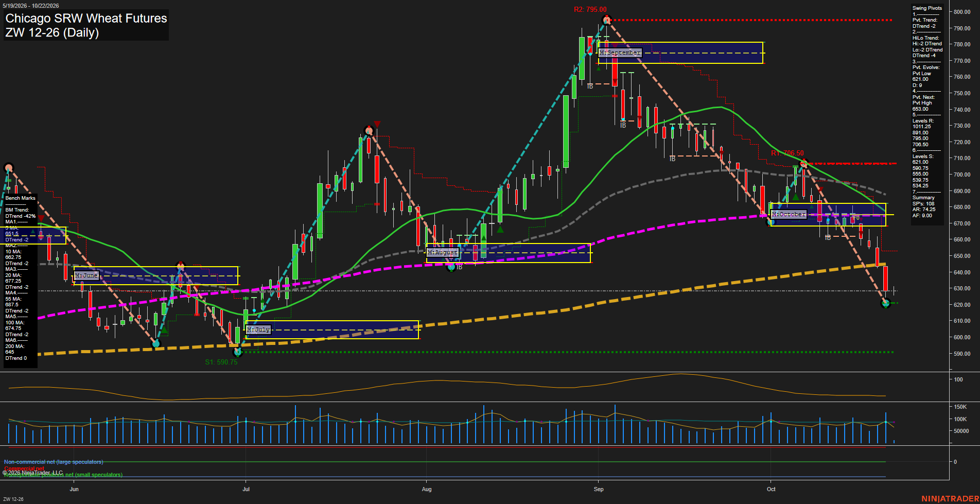Click the Swing Pivots panel heading

point(927,8)
